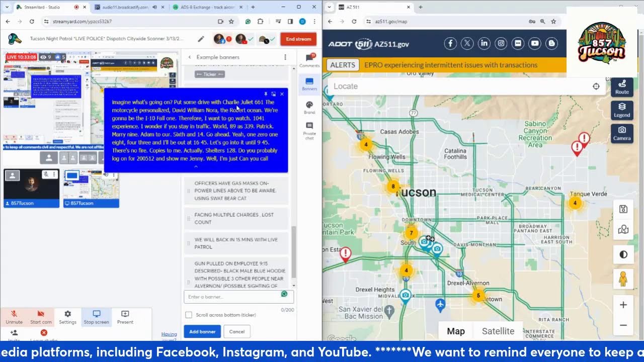Select the Street View pegman
The height and width of the screenshot is (362, 644).
click(x=623, y=279)
